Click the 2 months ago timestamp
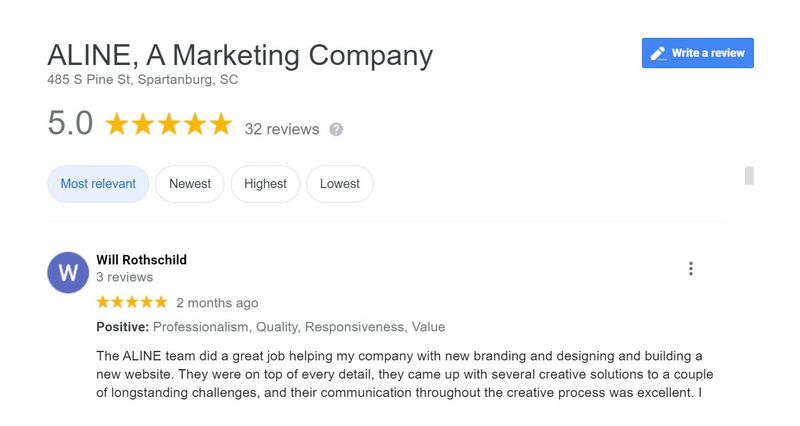The width and height of the screenshot is (800, 426). [217, 303]
